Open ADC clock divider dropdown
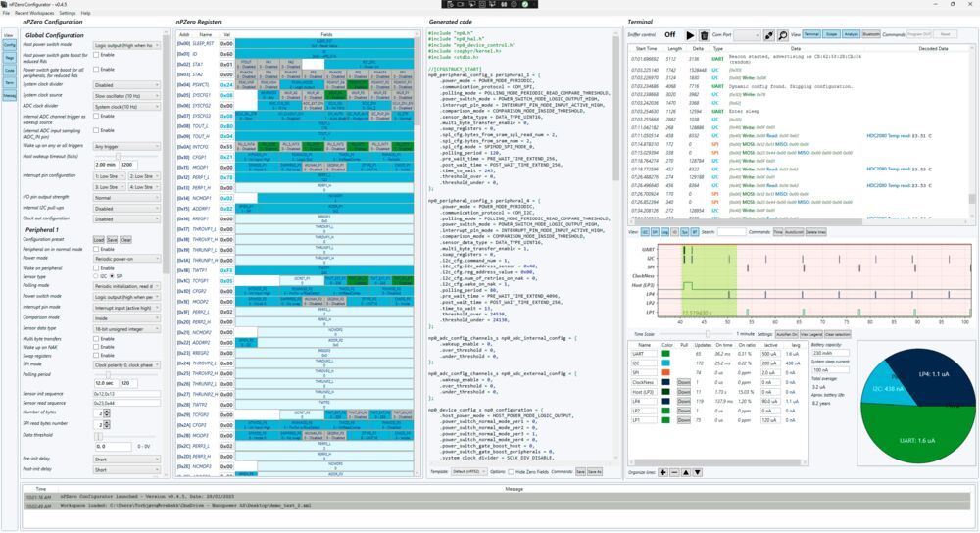This screenshot has width=980, height=533. [126, 107]
